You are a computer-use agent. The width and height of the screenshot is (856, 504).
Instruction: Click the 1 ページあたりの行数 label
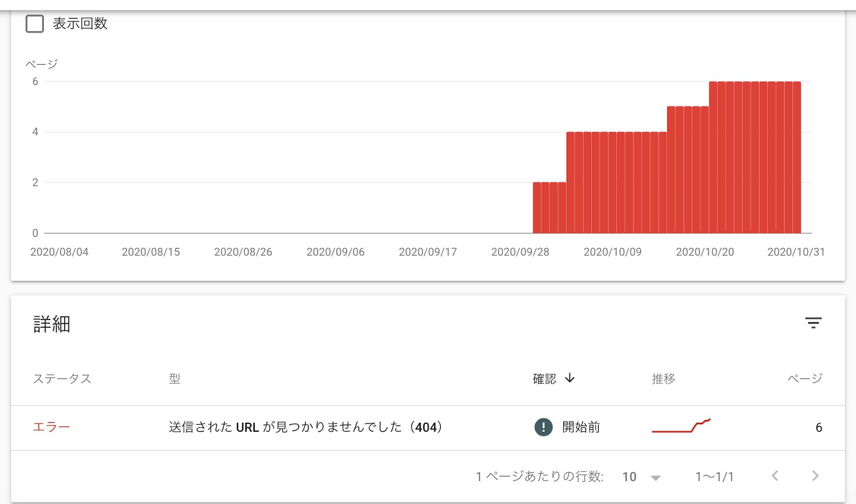point(540,477)
